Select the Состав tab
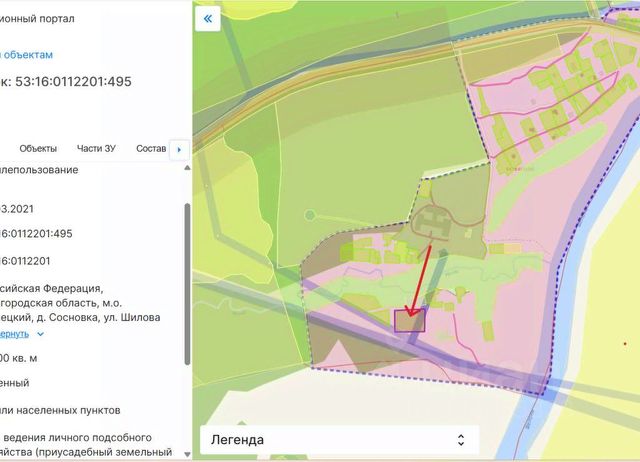 pos(151,149)
